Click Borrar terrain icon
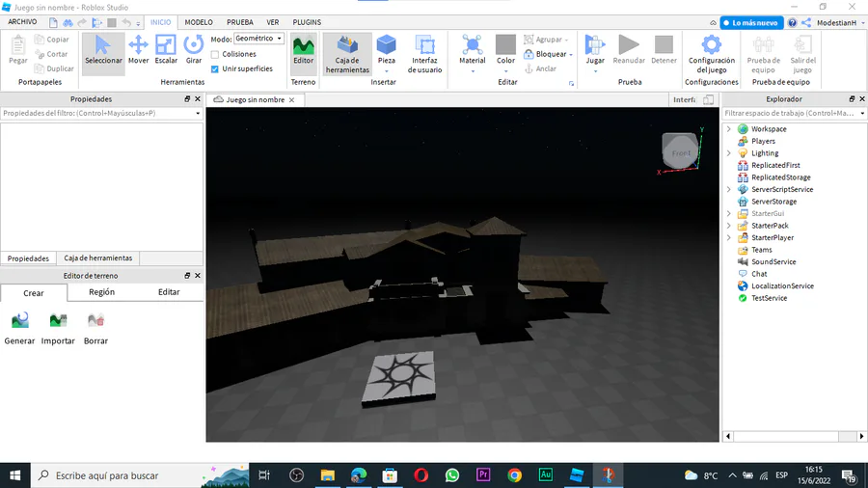The height and width of the screenshot is (488, 868). [95, 320]
